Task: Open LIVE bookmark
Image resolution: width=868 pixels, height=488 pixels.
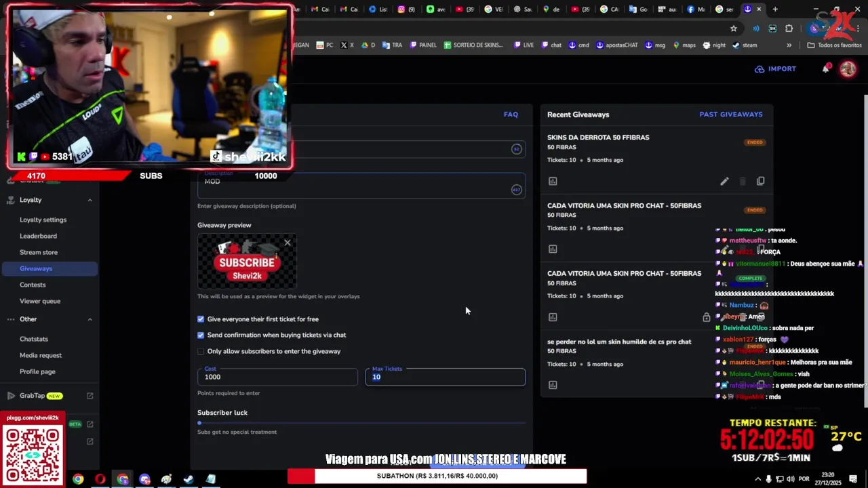Action: pos(524,45)
